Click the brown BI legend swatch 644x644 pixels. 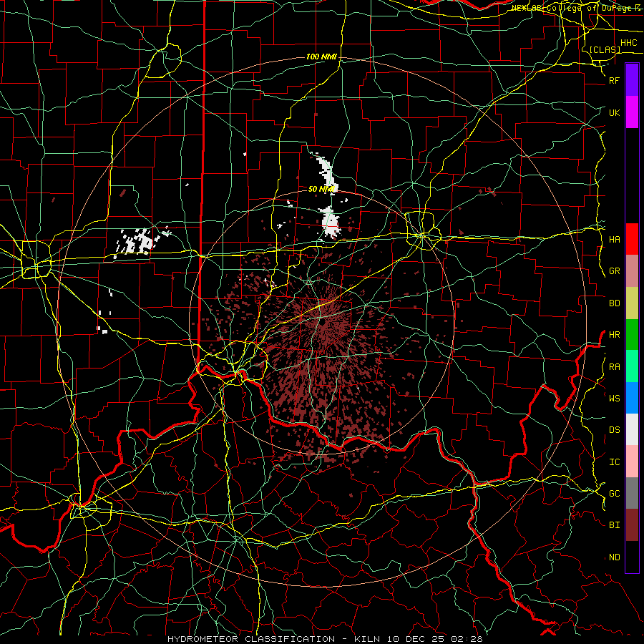(x=632, y=525)
